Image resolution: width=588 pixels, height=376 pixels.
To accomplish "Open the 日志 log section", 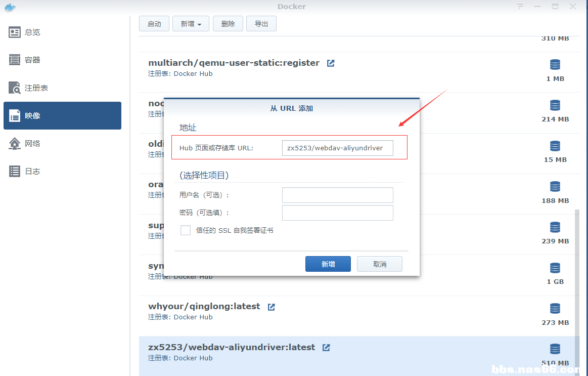I will (62, 171).
